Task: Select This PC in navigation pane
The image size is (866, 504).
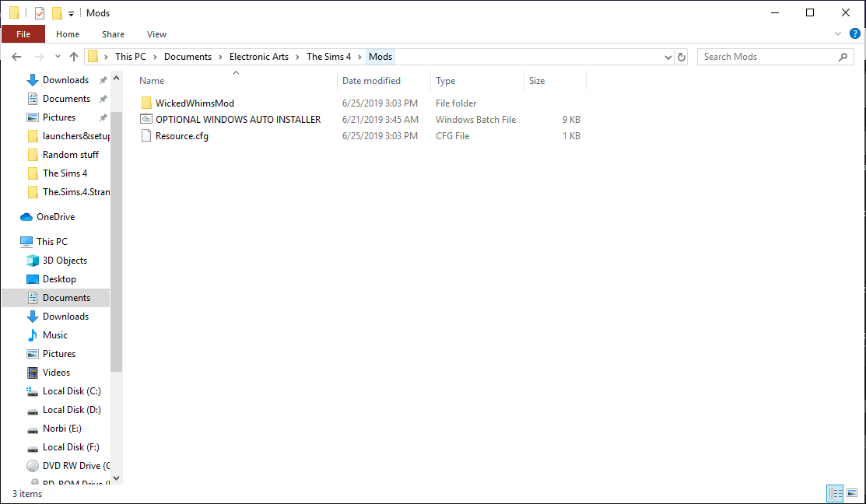Action: [52, 242]
